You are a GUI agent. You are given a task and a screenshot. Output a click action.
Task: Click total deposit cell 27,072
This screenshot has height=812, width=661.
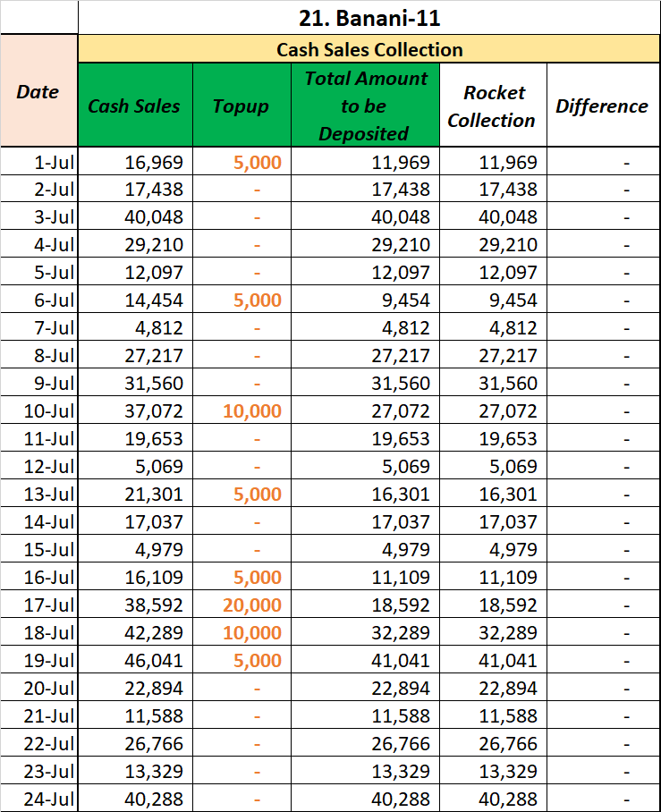click(365, 410)
